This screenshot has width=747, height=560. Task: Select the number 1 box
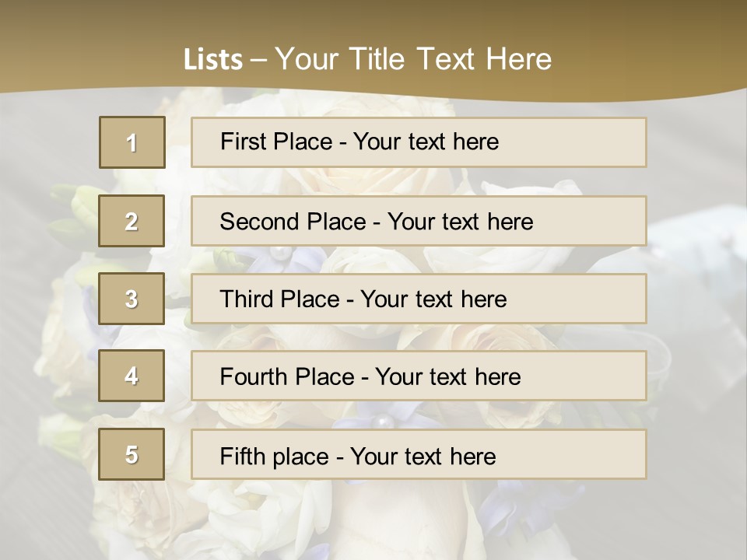[x=132, y=142]
